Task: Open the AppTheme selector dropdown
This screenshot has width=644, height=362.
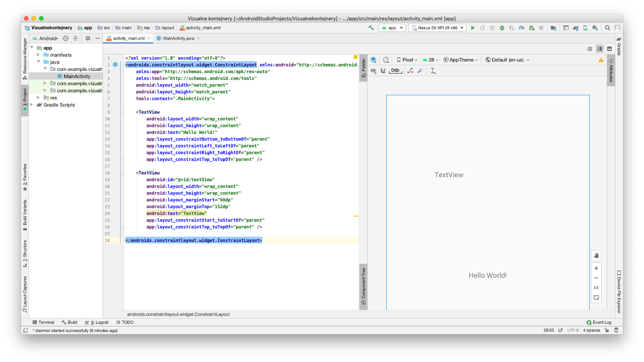Action: coord(461,60)
